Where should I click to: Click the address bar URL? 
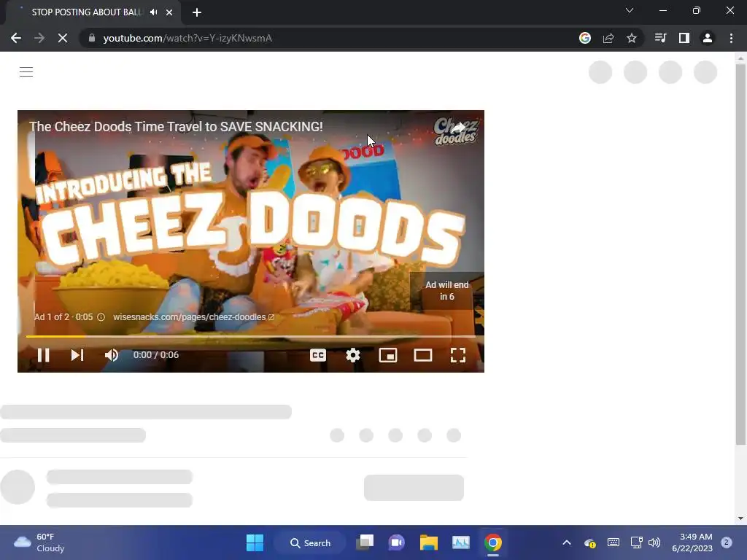coord(187,38)
